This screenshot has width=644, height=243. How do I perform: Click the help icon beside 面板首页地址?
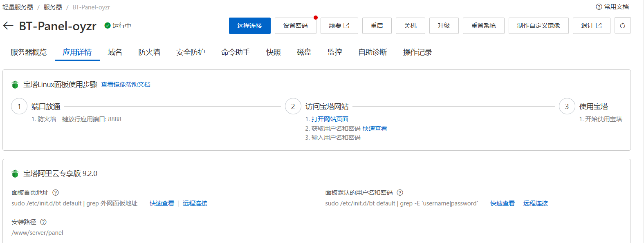coord(56,193)
